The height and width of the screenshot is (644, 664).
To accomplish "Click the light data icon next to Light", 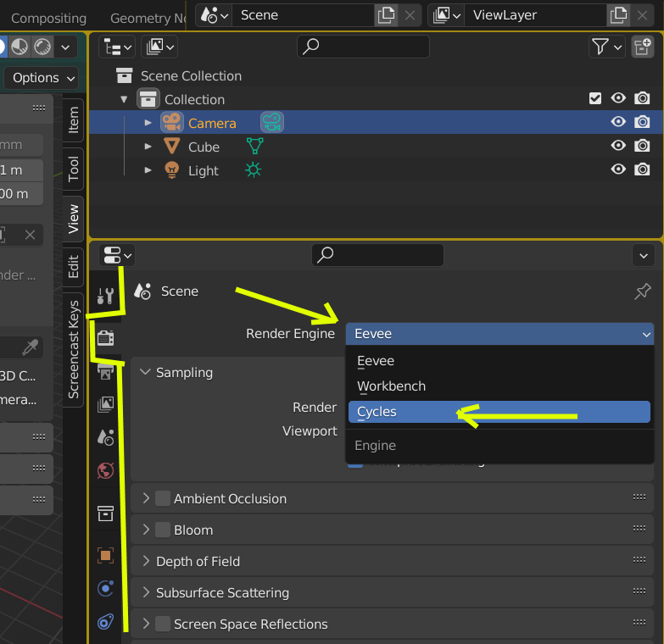I will (254, 170).
